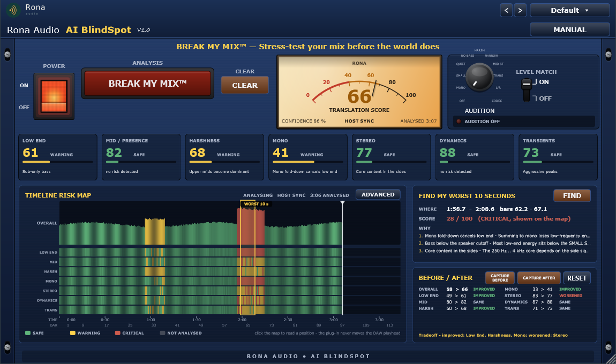Click the FIND button
Screen dimensions: 616x364
(572, 195)
